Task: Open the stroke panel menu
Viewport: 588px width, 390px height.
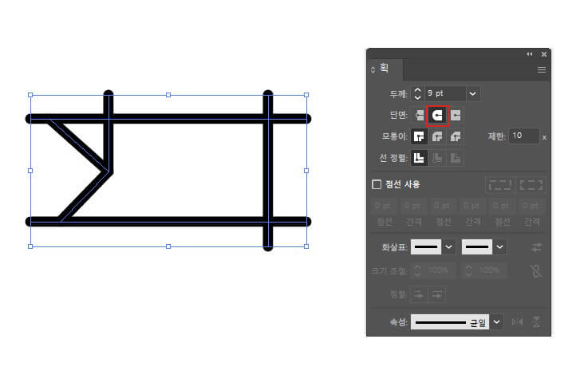Action: [542, 69]
